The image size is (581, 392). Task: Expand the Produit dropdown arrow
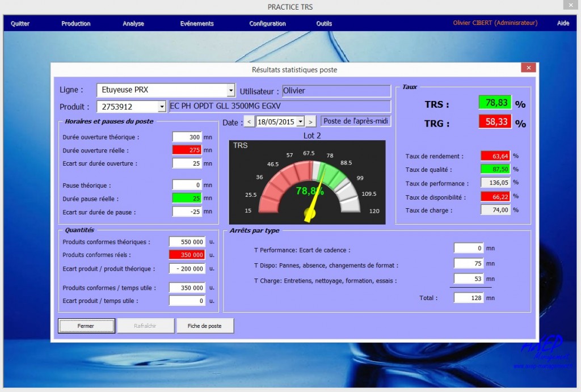click(162, 107)
